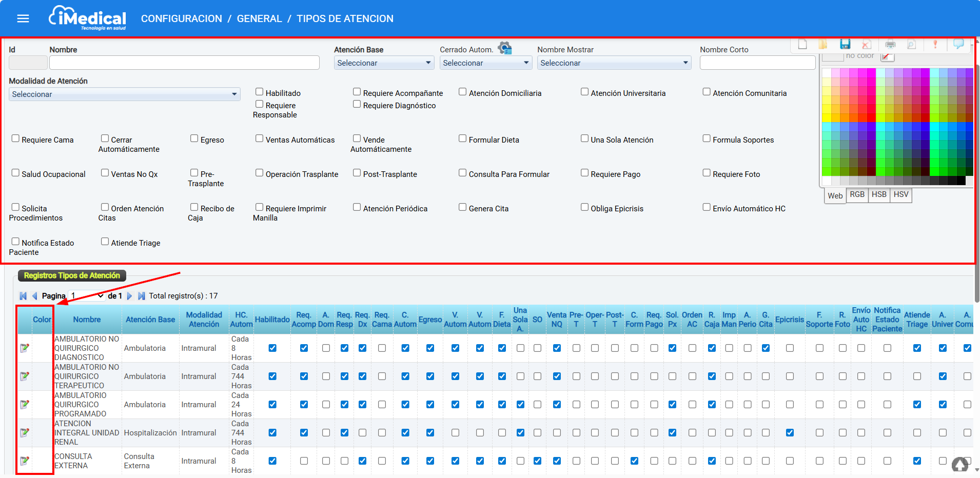Click the gear icon beside Cerrado Autom.

click(x=505, y=48)
